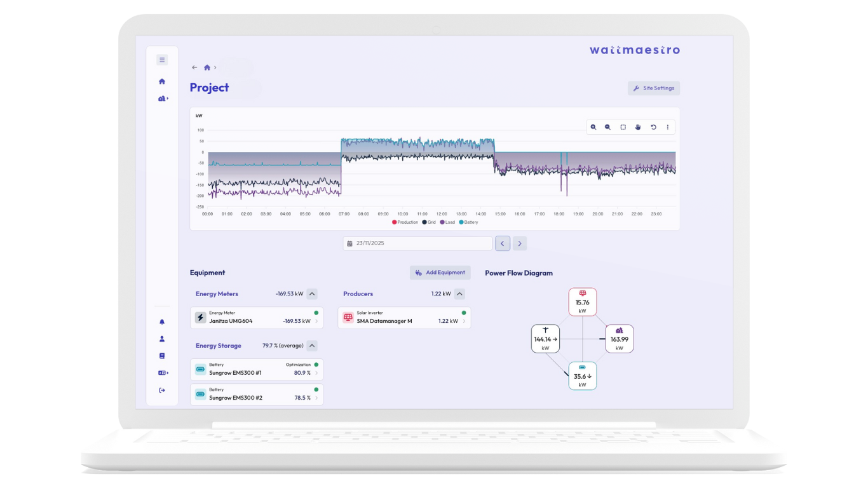Click the Add Equipment button
Viewport: 868px width, 488px height.
click(440, 273)
